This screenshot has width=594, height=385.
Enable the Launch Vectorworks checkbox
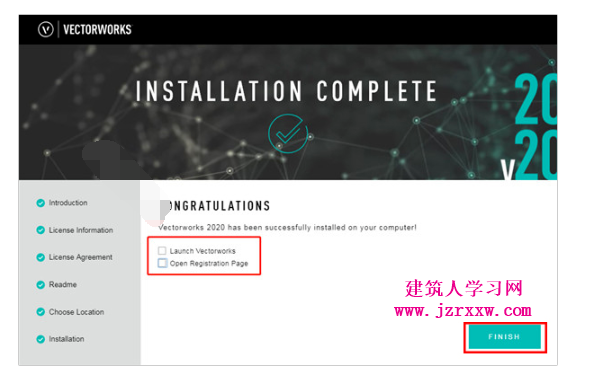click(x=162, y=250)
